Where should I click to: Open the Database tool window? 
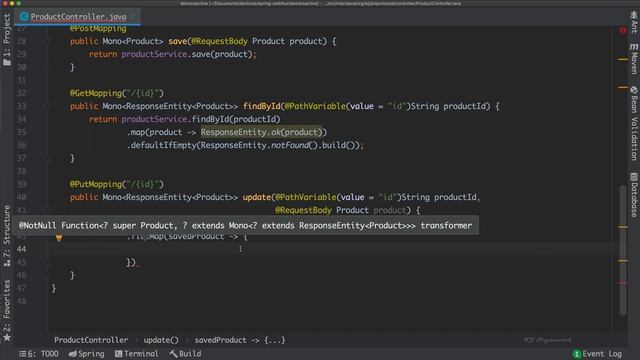coord(633,195)
